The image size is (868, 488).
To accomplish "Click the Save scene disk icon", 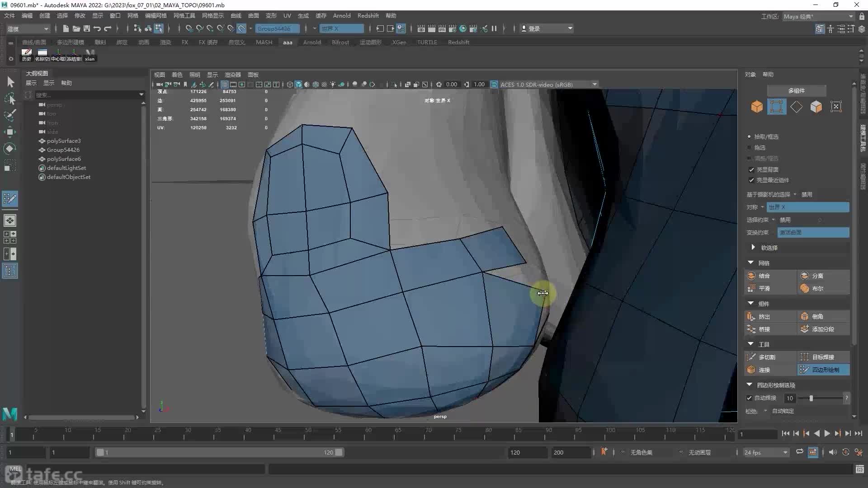I will click(x=87, y=28).
